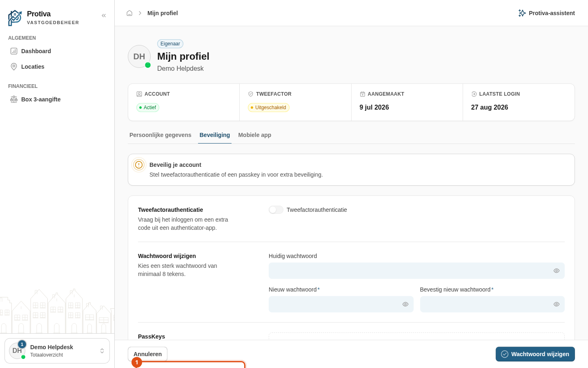Image resolution: width=588 pixels, height=368 pixels.
Task: Show Huidig wachtwoord with eye icon
Action: (557, 271)
